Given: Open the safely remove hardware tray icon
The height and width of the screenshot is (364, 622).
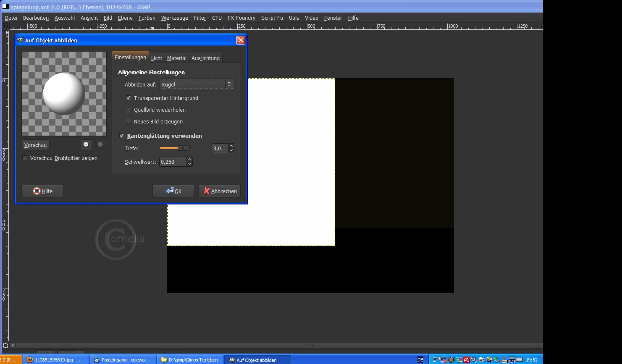Looking at the screenshot, I should 497,360.
